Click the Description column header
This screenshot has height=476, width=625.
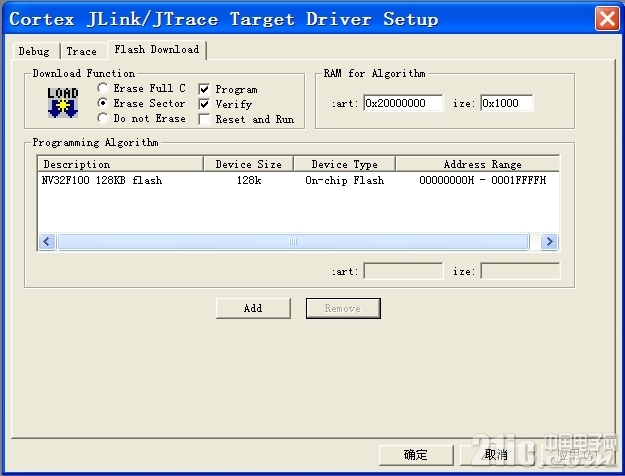point(121,164)
